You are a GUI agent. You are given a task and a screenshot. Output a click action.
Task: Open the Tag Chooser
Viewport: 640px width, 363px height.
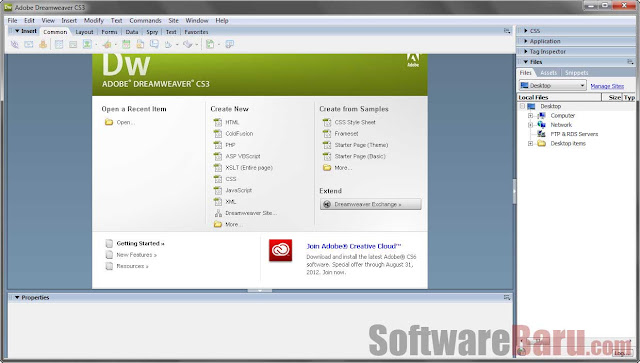point(230,45)
